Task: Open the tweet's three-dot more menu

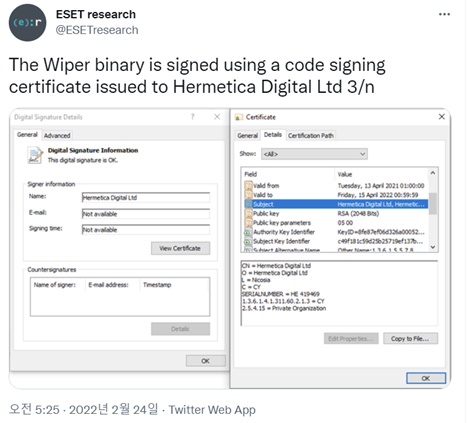Action: click(444, 14)
